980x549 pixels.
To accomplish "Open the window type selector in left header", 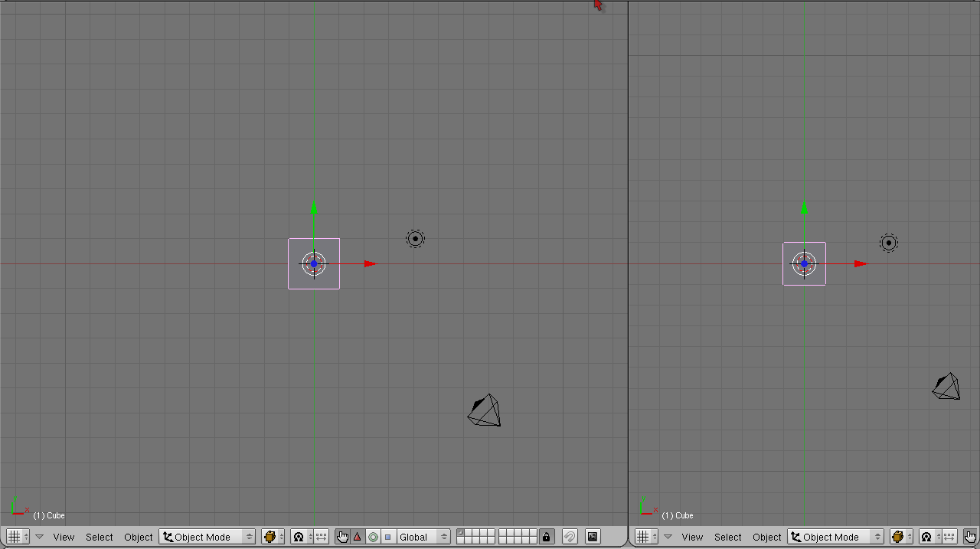I will point(18,537).
